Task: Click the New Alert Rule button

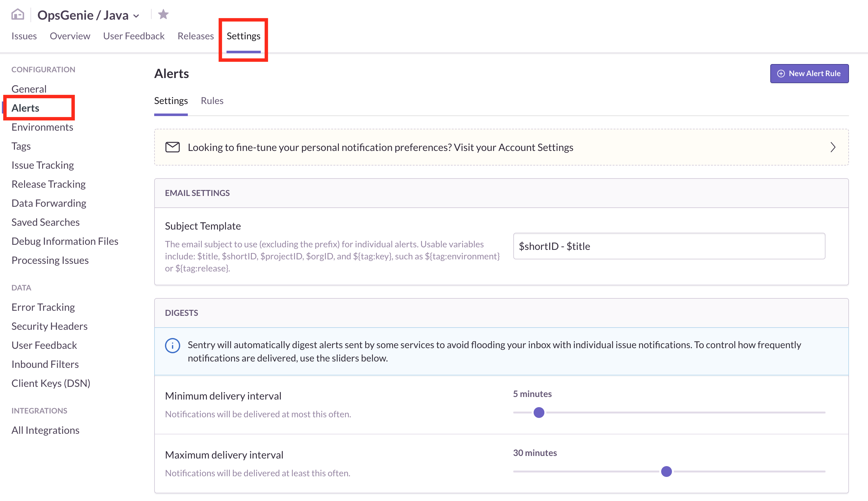Action: tap(808, 73)
